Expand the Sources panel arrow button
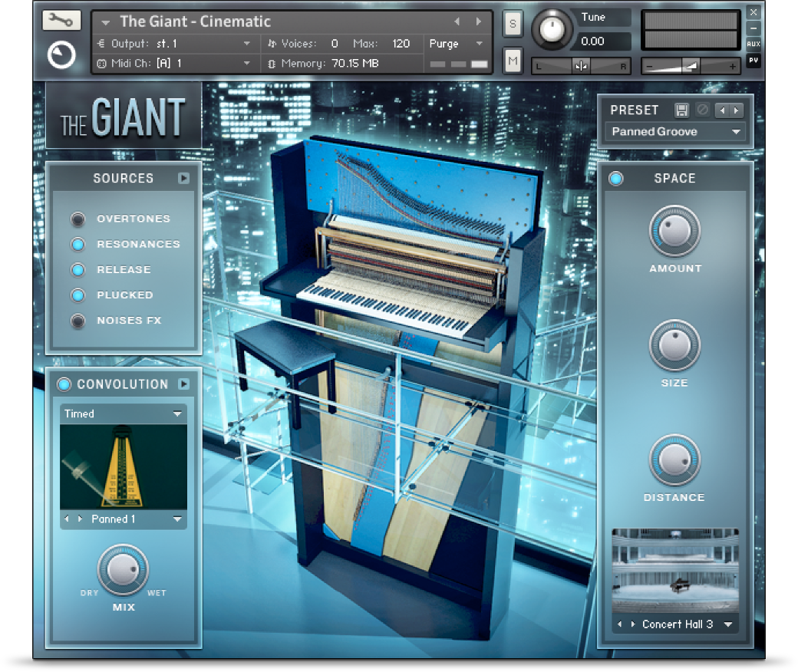The image size is (798, 672). (x=183, y=178)
